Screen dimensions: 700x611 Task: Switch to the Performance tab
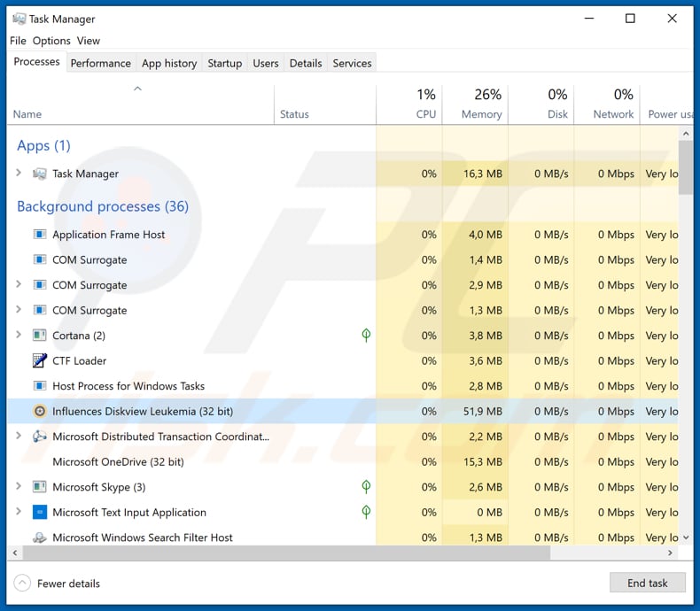click(x=101, y=64)
